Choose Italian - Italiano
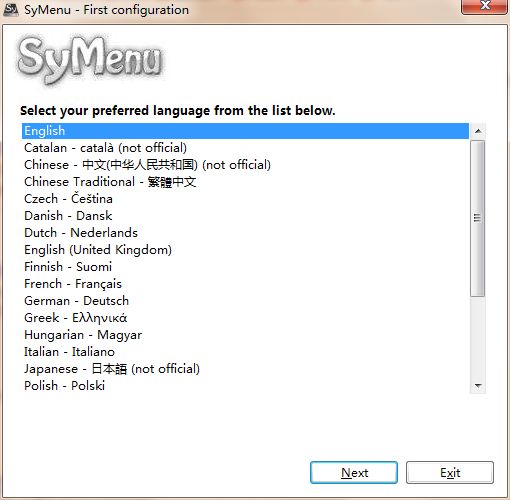 [x=245, y=352]
